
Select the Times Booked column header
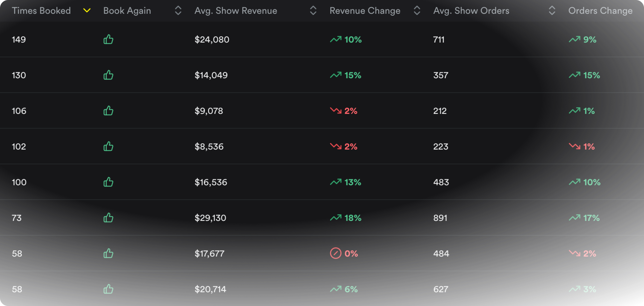coord(41,11)
